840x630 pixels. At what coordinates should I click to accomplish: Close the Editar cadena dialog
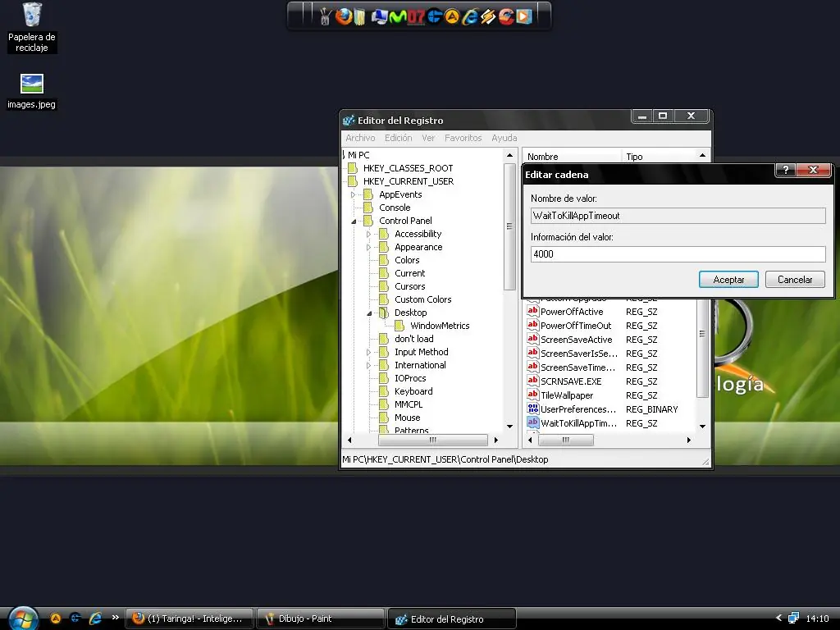coord(813,170)
